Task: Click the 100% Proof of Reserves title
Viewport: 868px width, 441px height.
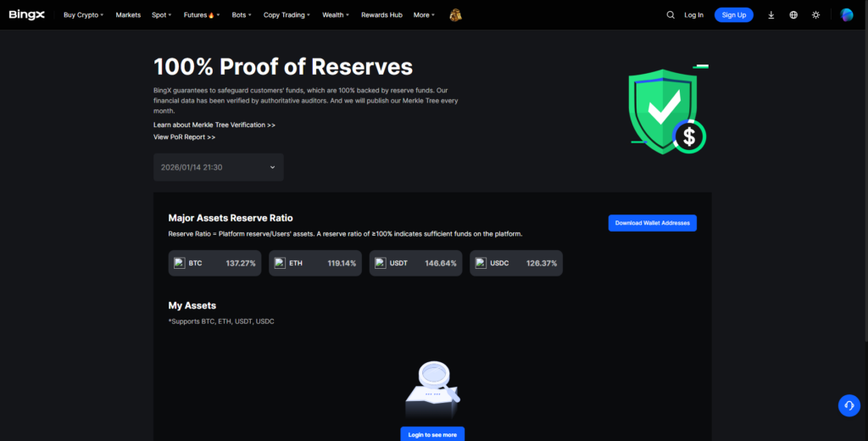Action: 283,66
